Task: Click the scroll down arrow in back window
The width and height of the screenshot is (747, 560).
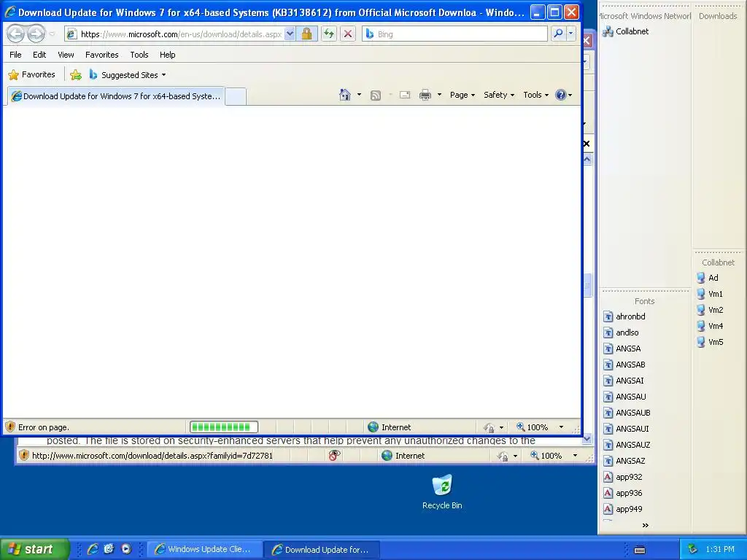Action: click(x=587, y=438)
